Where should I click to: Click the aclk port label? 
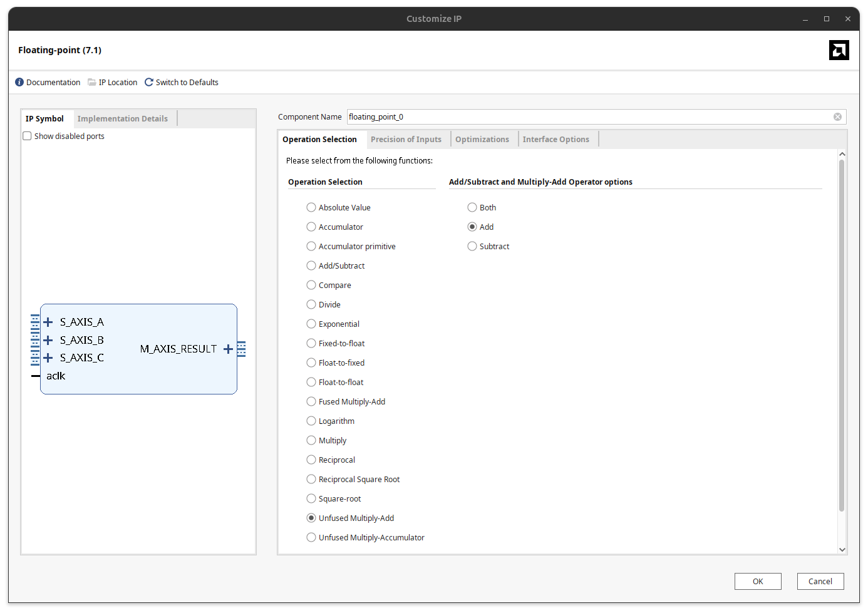(56, 376)
